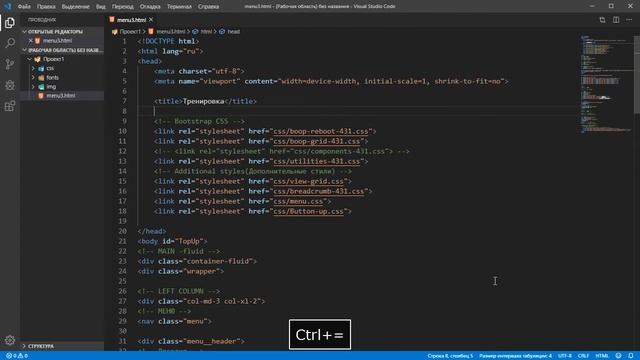Image resolution: width=640 pixels, height=360 pixels.
Task: Click menu3.html breadcrumb
Action: coord(171,31)
